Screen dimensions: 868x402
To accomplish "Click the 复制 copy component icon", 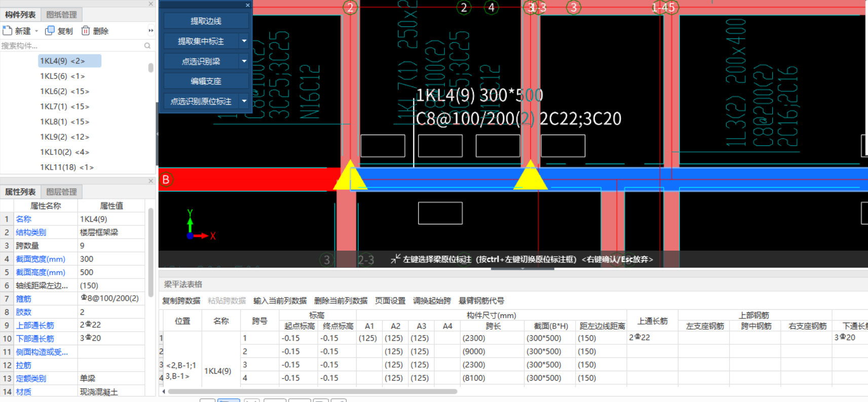I will click(x=50, y=31).
